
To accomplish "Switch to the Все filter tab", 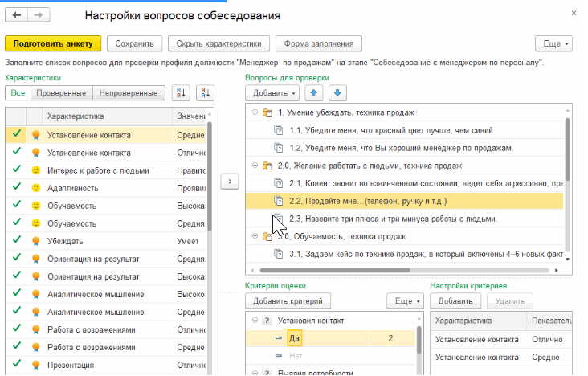I will tap(18, 92).
